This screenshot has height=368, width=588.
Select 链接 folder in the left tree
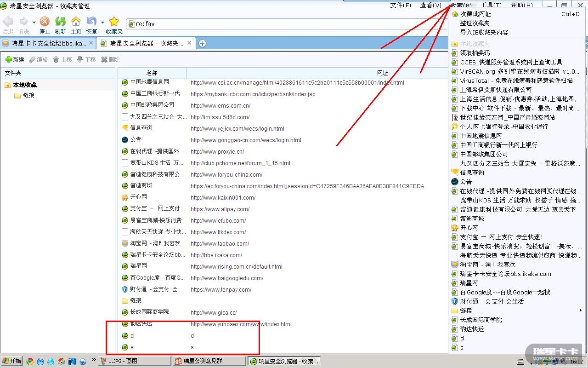coord(28,95)
